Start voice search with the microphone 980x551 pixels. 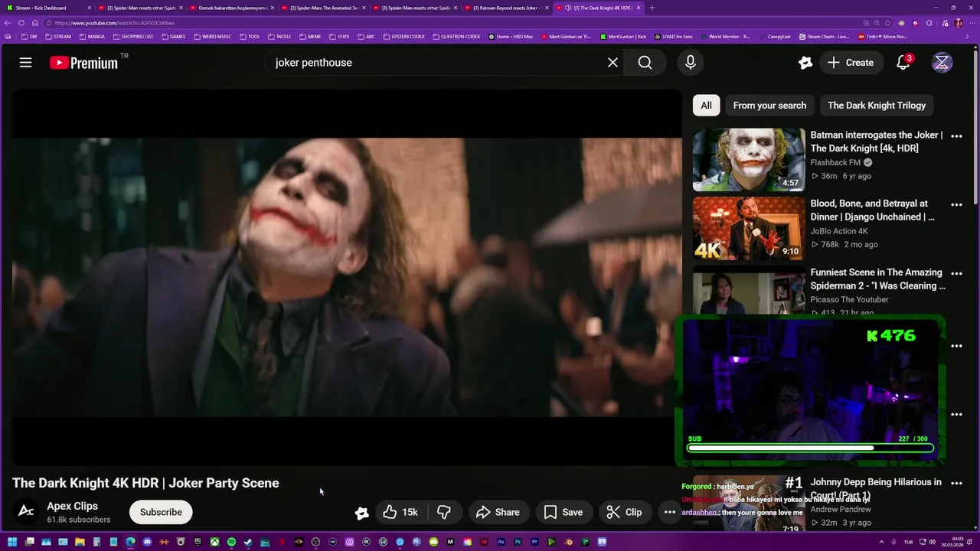691,63
